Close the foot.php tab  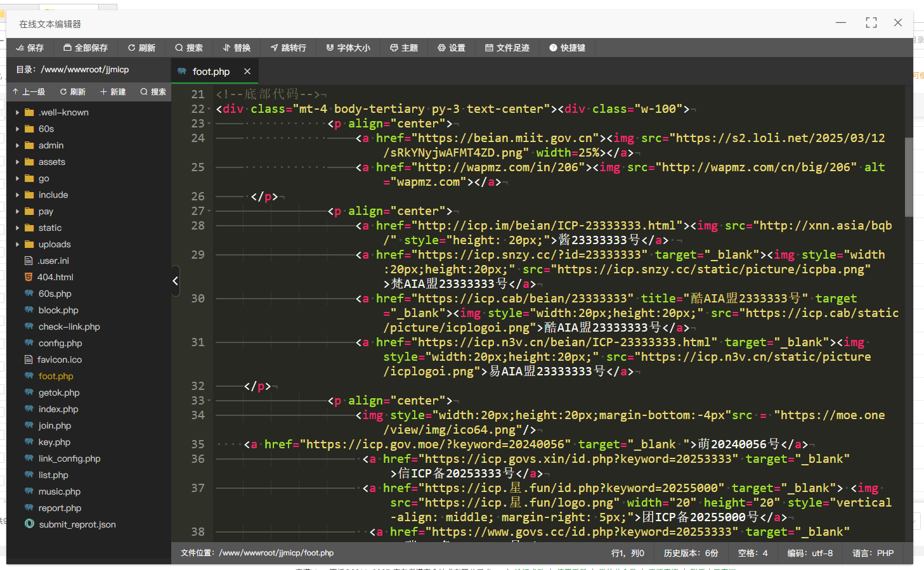[247, 72]
